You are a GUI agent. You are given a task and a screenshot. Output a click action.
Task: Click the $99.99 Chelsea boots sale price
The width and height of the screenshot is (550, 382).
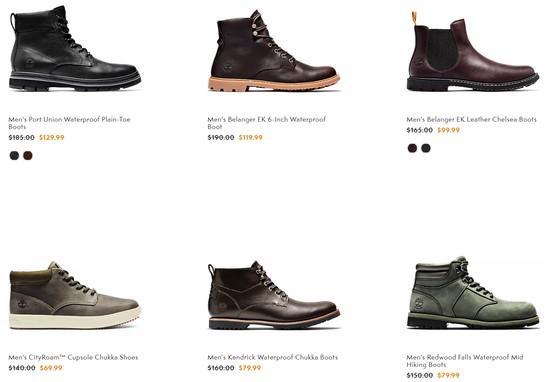coord(448,130)
